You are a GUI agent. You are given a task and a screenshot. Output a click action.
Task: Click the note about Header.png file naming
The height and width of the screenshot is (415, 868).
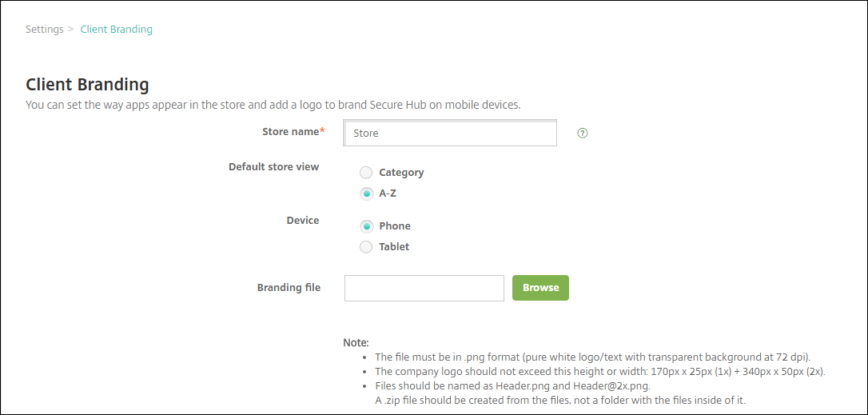point(518,386)
